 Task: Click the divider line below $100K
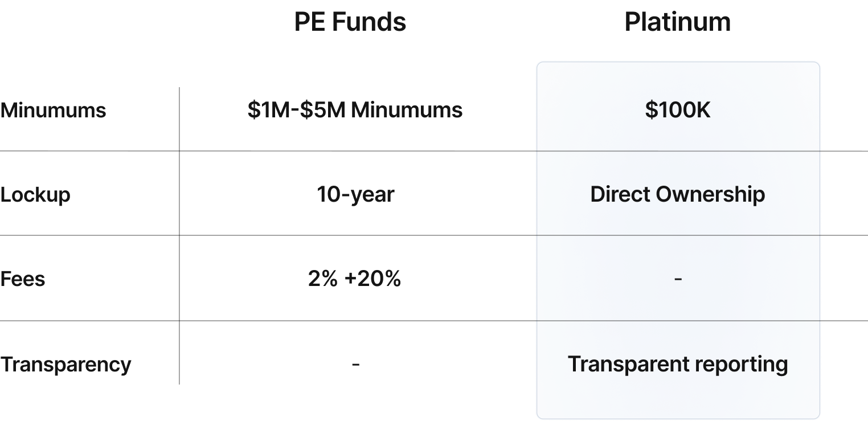point(678,151)
